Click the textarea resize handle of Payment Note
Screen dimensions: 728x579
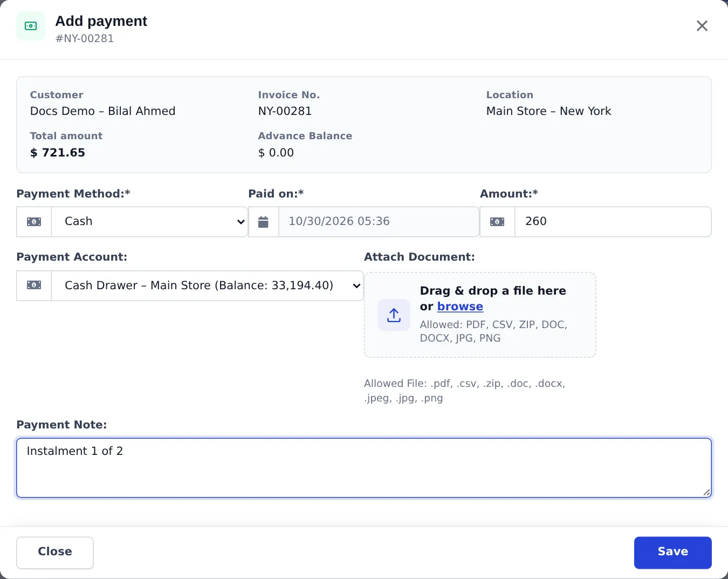pos(706,492)
